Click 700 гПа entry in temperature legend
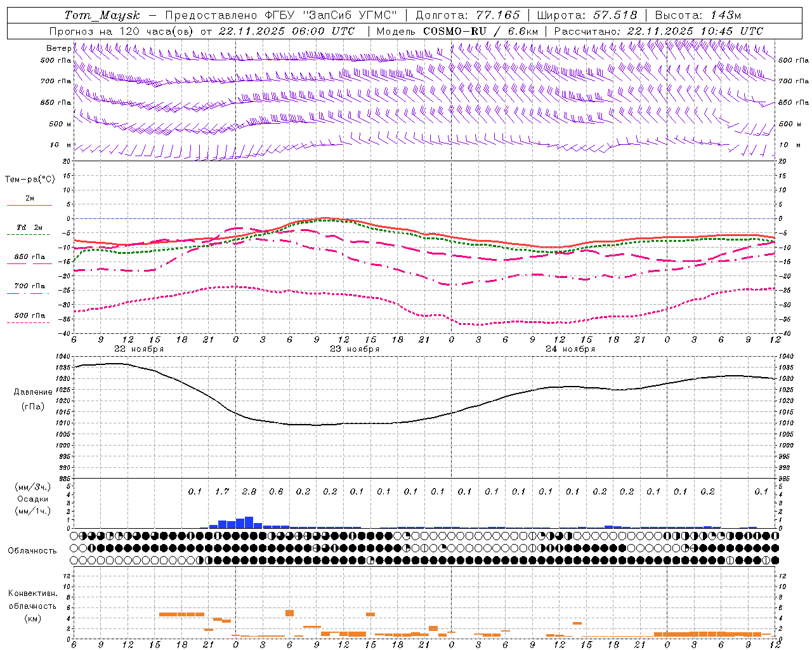The width and height of the screenshot is (812, 650). [30, 286]
